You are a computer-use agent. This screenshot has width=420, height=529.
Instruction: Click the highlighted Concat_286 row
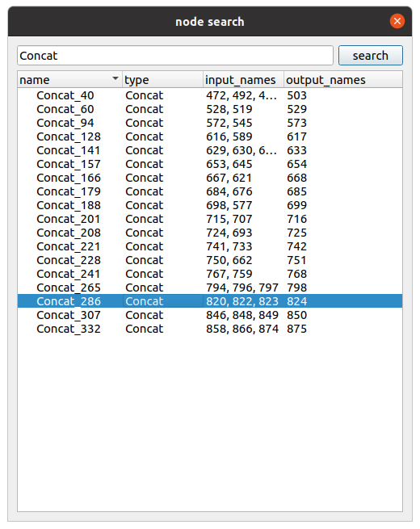(x=210, y=301)
